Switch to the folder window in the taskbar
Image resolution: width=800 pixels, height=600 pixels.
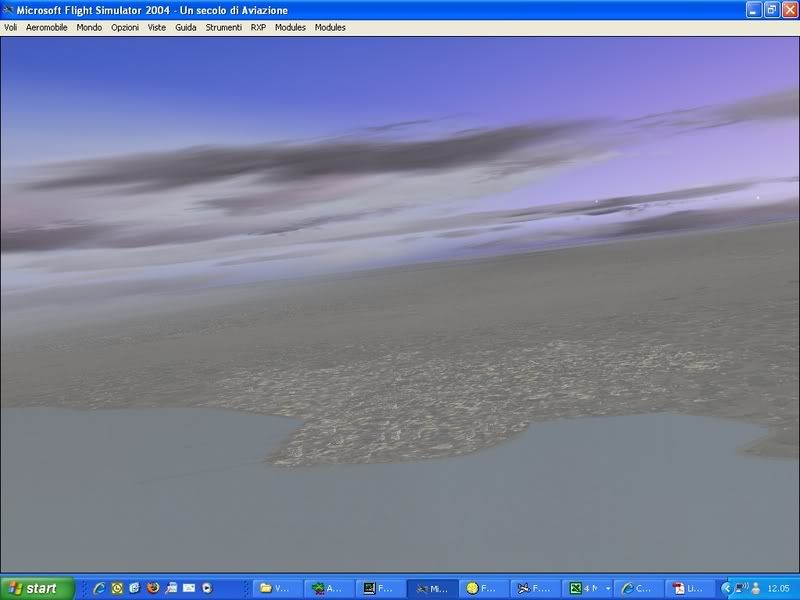pos(279,589)
